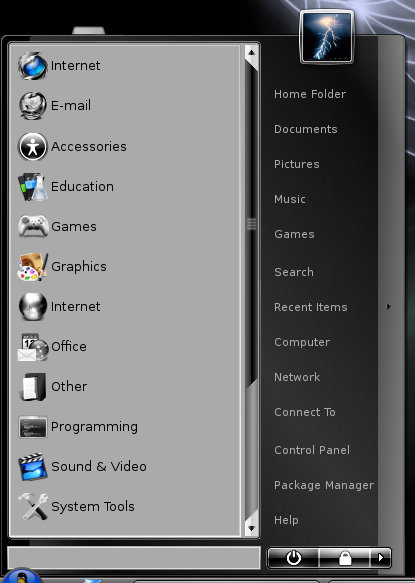This screenshot has height=583, width=415.
Task: Click the search field below the menu
Action: point(133,557)
